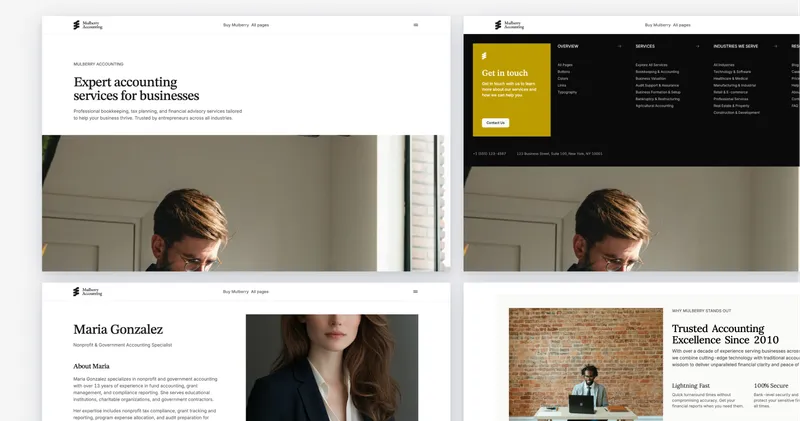
Task: Select Links under Overview
Action: click(562, 85)
